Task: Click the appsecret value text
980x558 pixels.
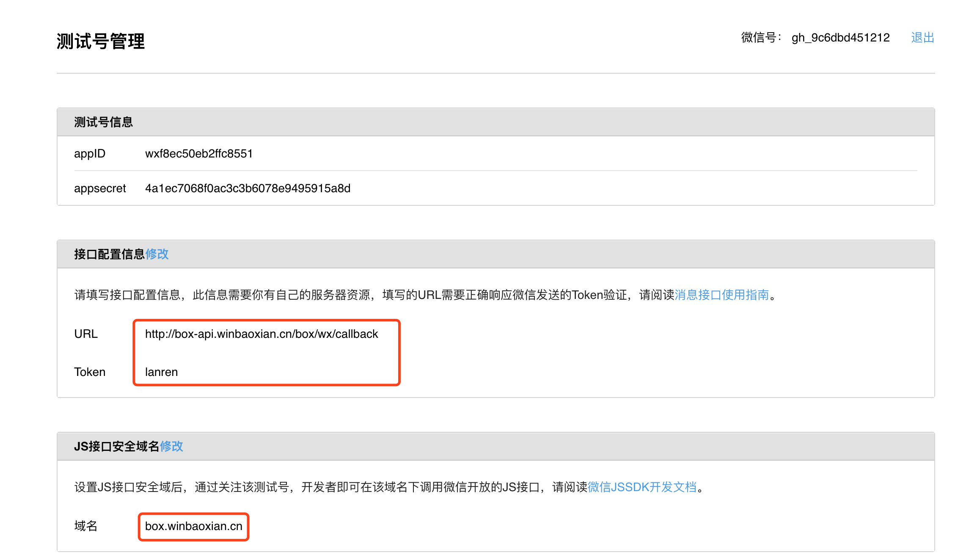Action: (248, 188)
